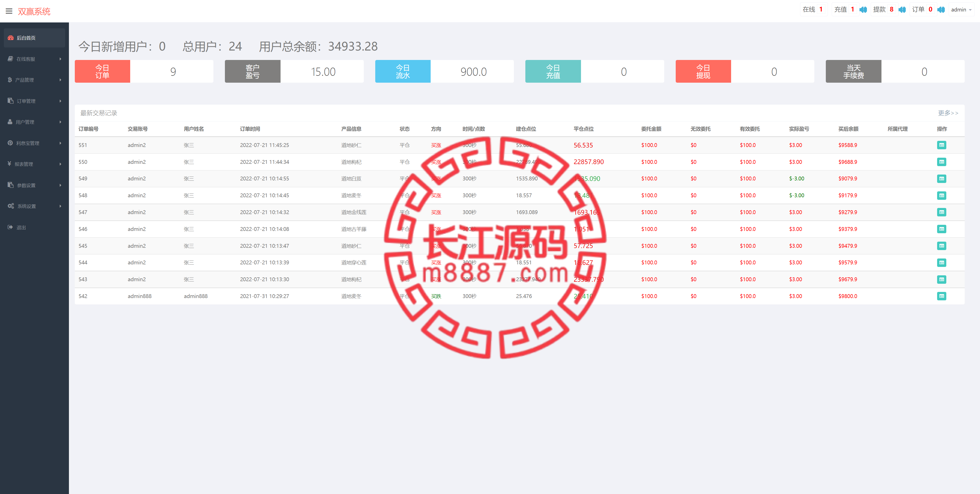Open details icon for order 542
Image resolution: width=980 pixels, height=494 pixels.
[941, 296]
